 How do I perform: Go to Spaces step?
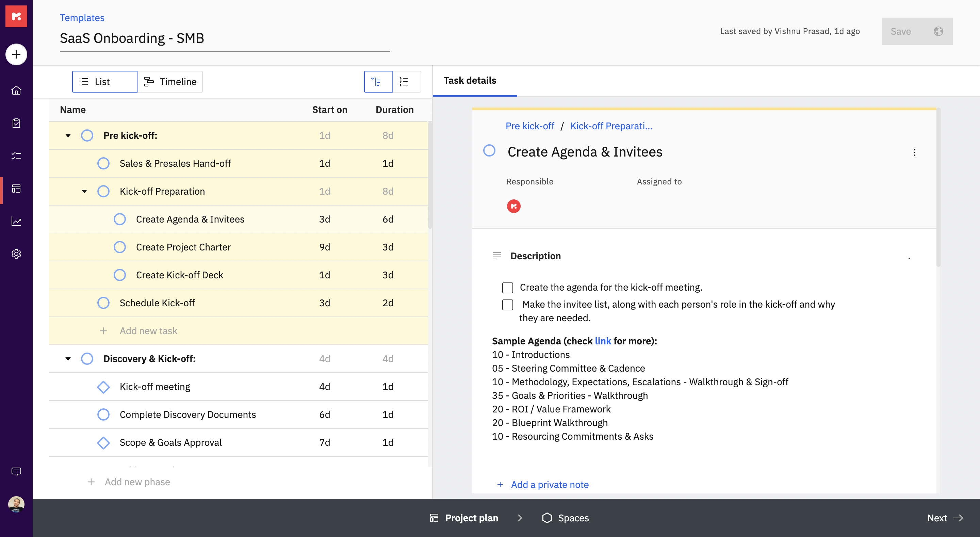tap(565, 518)
